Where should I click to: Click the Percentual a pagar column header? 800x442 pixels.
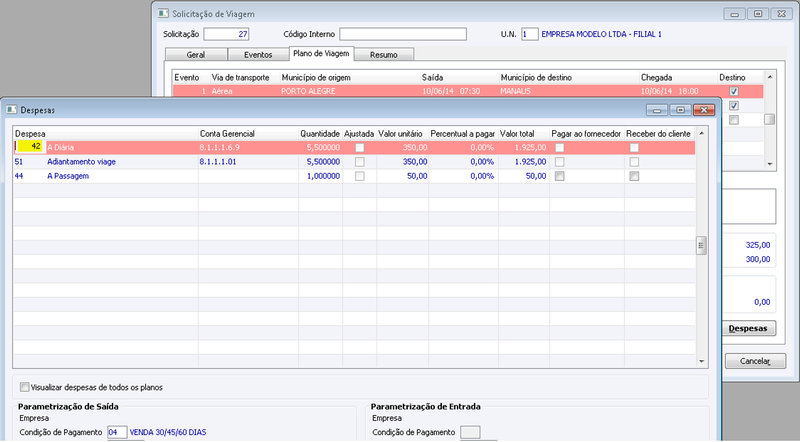463,134
